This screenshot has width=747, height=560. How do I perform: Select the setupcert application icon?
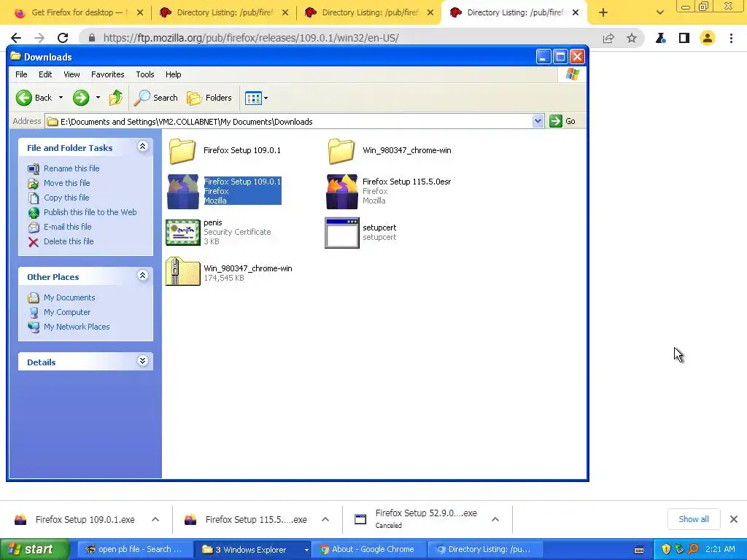point(341,233)
